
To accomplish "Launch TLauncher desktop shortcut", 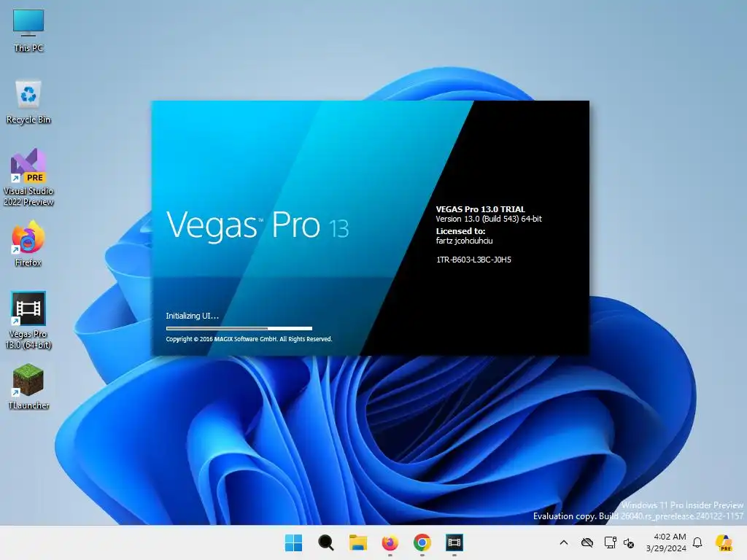I will [28, 386].
